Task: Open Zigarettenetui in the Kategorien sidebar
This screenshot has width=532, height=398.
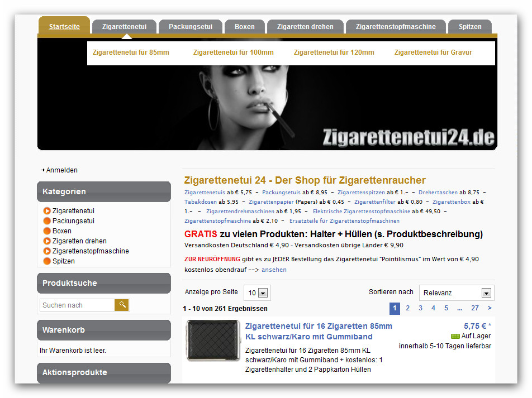Action: 73,211
